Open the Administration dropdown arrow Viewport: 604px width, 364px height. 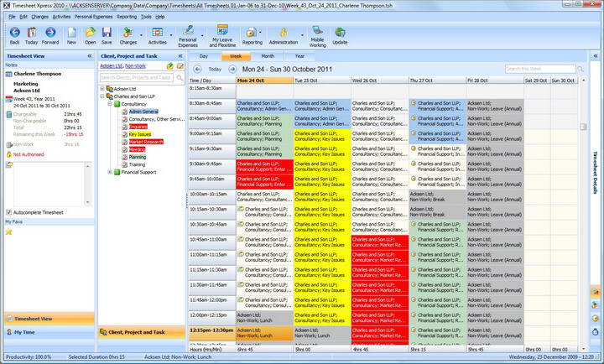(x=302, y=36)
